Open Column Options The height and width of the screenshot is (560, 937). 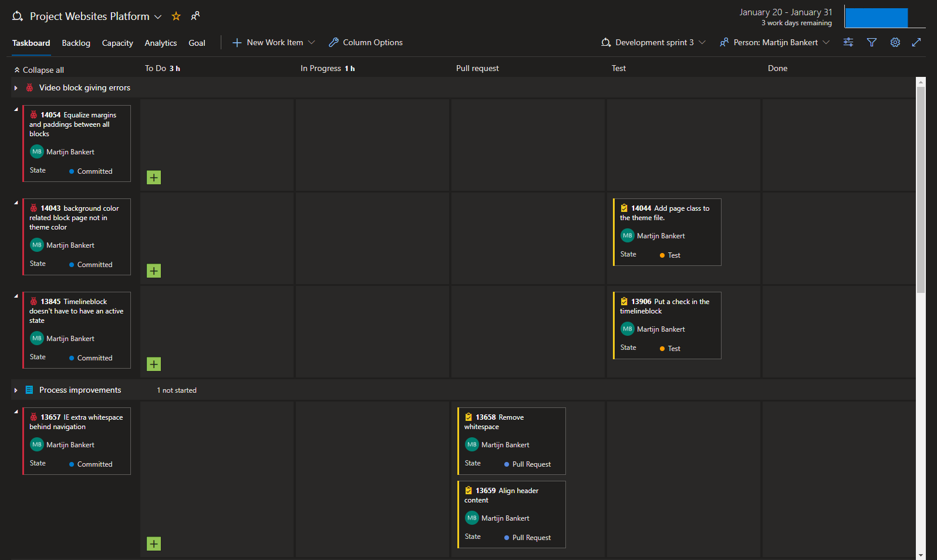point(366,42)
